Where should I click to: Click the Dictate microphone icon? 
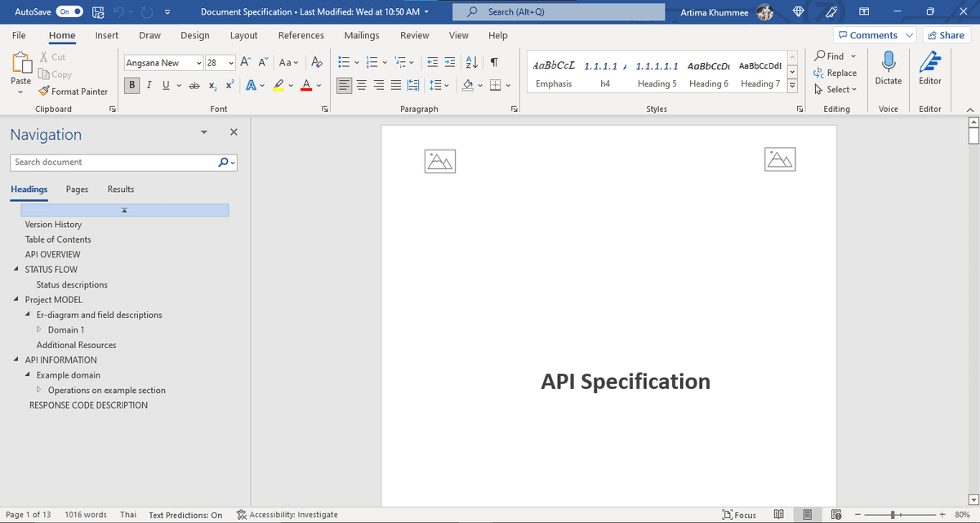coord(889,61)
